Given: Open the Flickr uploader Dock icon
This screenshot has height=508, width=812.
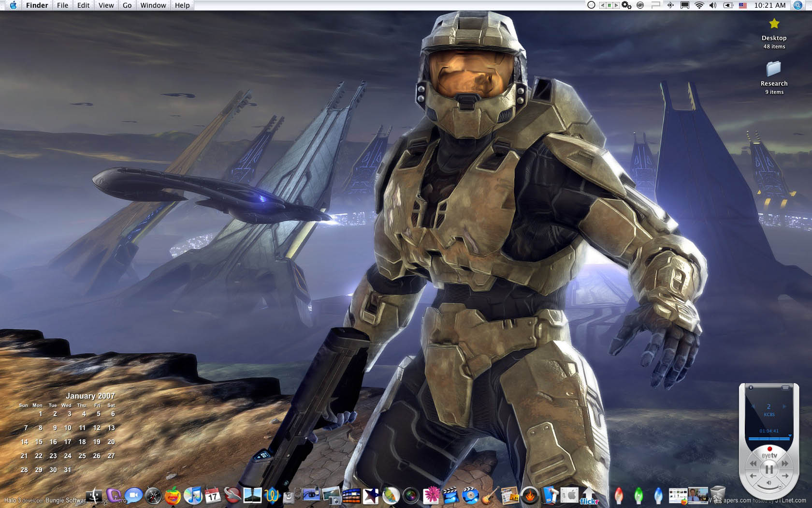Looking at the screenshot, I should (x=589, y=496).
